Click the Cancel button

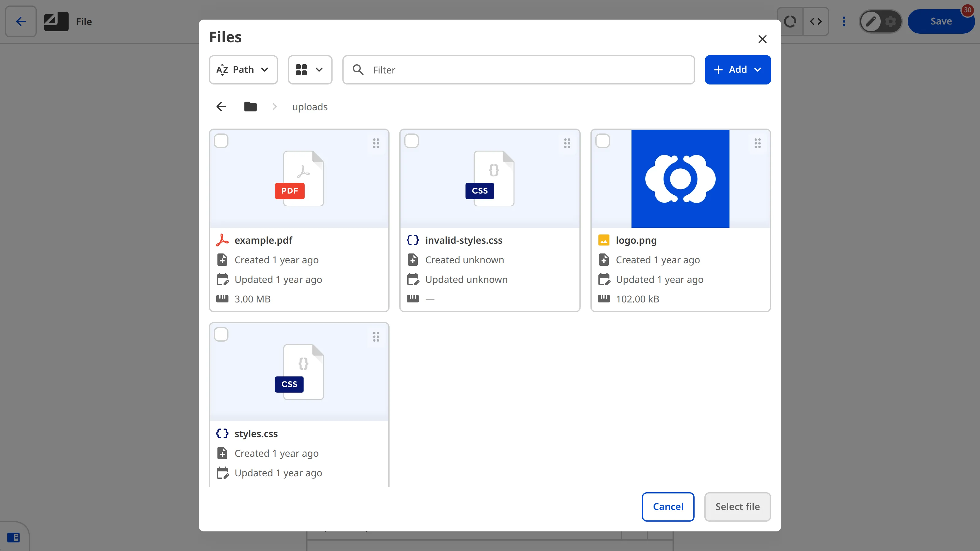pyautogui.click(x=668, y=507)
